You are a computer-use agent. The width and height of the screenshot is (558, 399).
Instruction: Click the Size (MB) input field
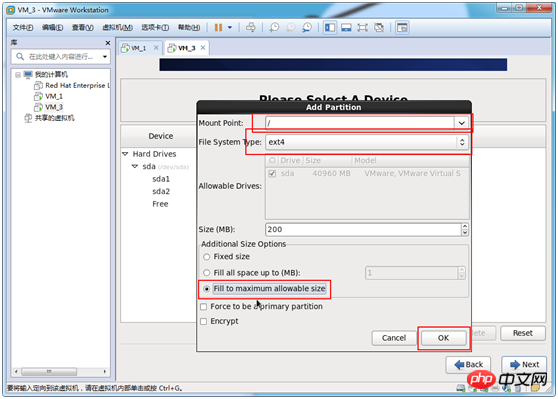(363, 229)
